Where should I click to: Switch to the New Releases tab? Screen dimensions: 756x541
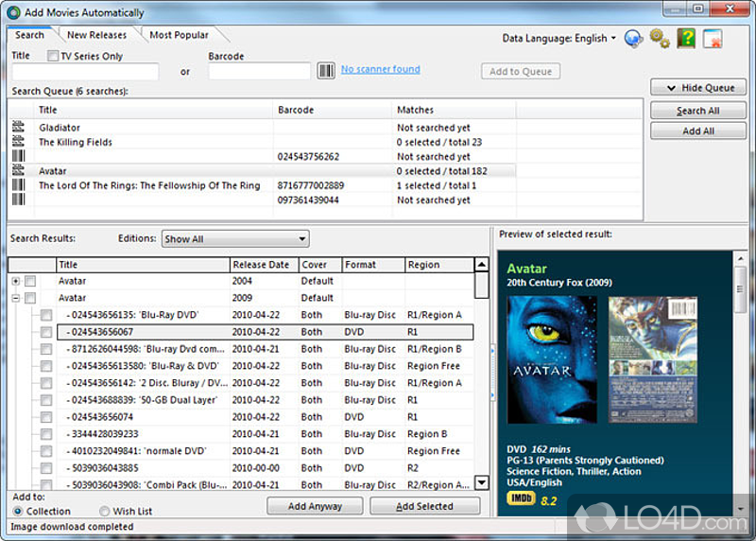point(96,35)
